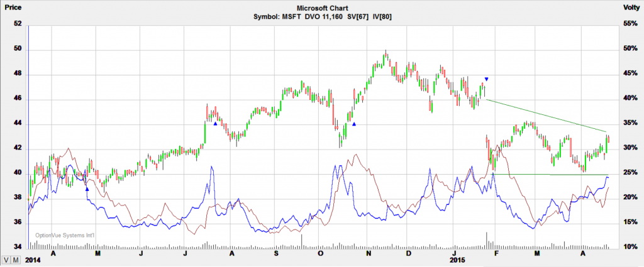Select the 2014 year label
This screenshot has height=267, width=644.
click(33, 259)
